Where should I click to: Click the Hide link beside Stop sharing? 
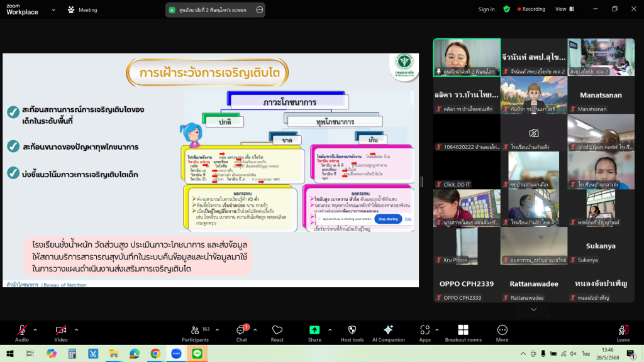(x=408, y=219)
